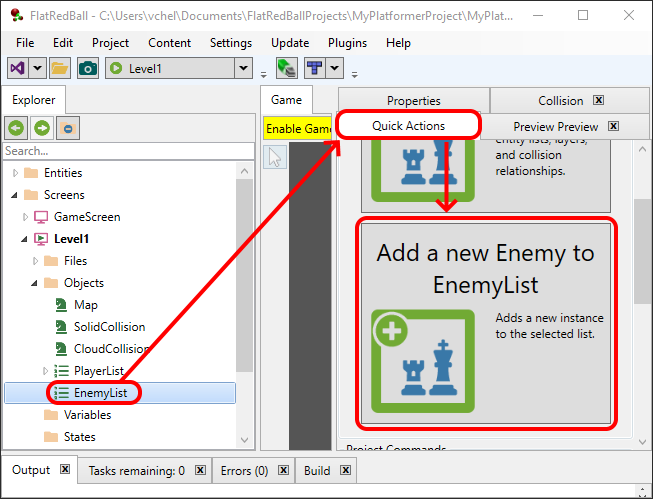653x499 pixels.
Task: Close the Errors (0) panel tab
Action: 284,470
